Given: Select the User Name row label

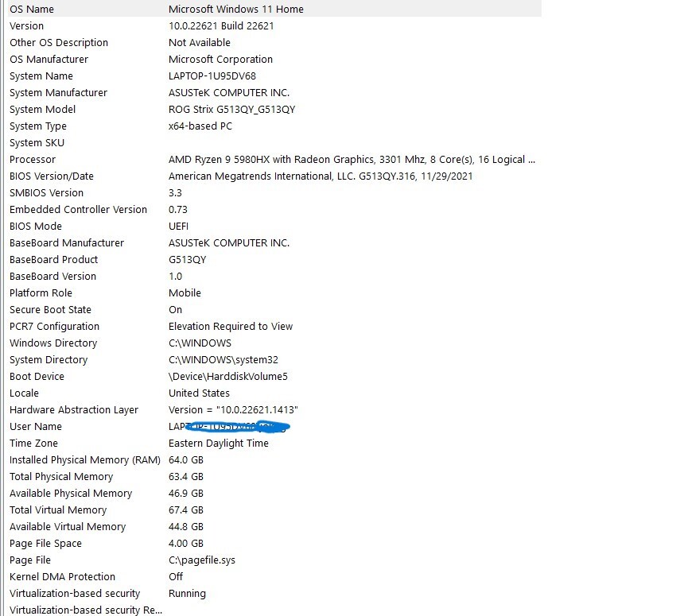Looking at the screenshot, I should pyautogui.click(x=35, y=427).
